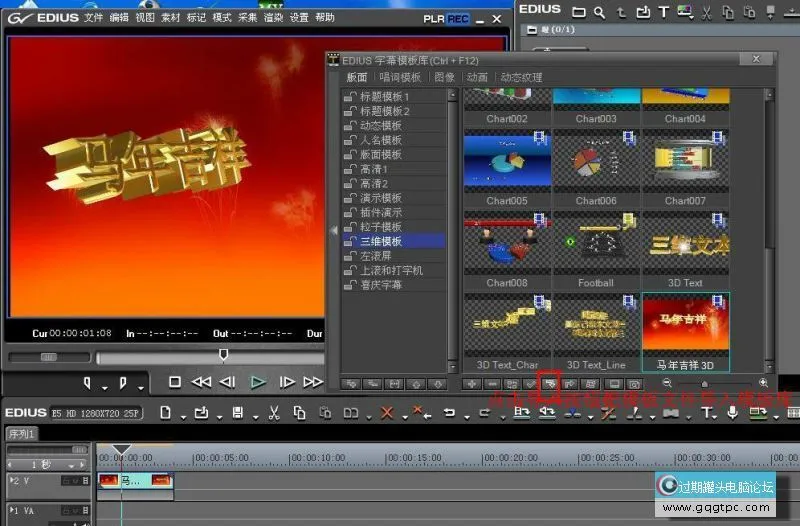Click the T title tool icon in timeline toolbar
The width and height of the screenshot is (800, 526).
click(x=708, y=413)
